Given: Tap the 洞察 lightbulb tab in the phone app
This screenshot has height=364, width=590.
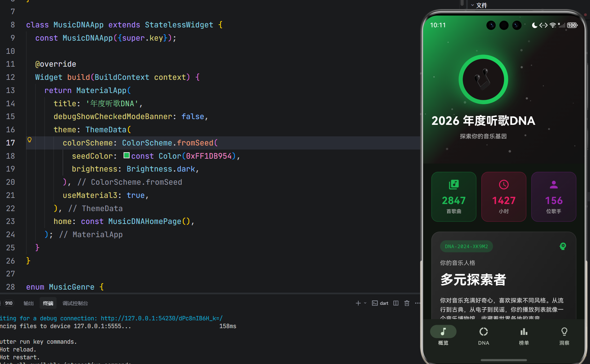Looking at the screenshot, I should point(564,336).
